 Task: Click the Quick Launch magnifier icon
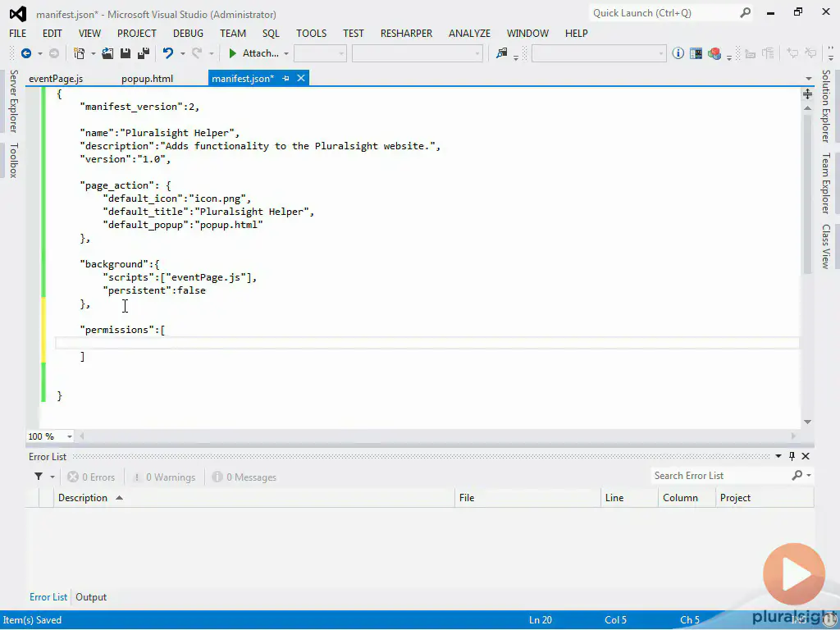click(x=745, y=13)
